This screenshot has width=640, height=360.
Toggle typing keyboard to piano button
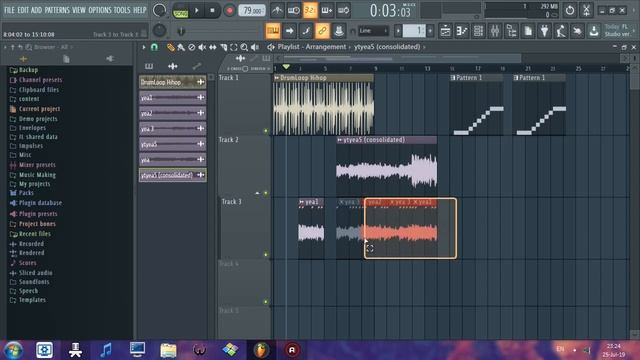click(273, 31)
